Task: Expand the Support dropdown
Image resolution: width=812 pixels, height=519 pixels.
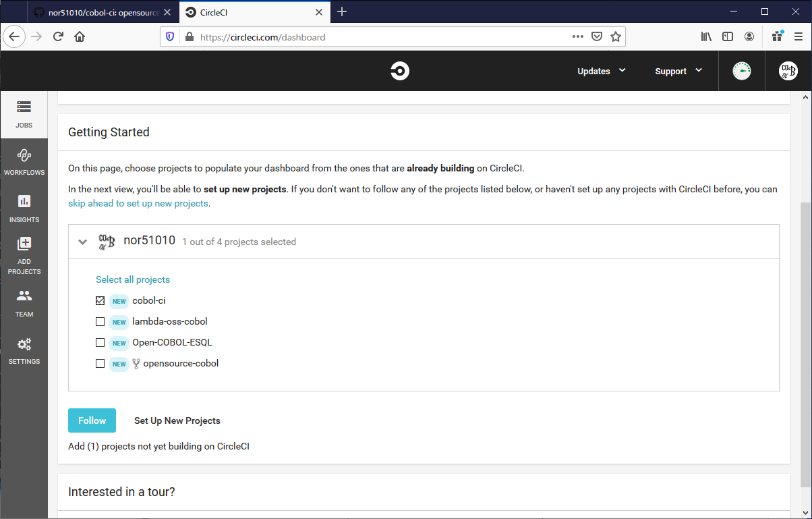Action: (678, 71)
